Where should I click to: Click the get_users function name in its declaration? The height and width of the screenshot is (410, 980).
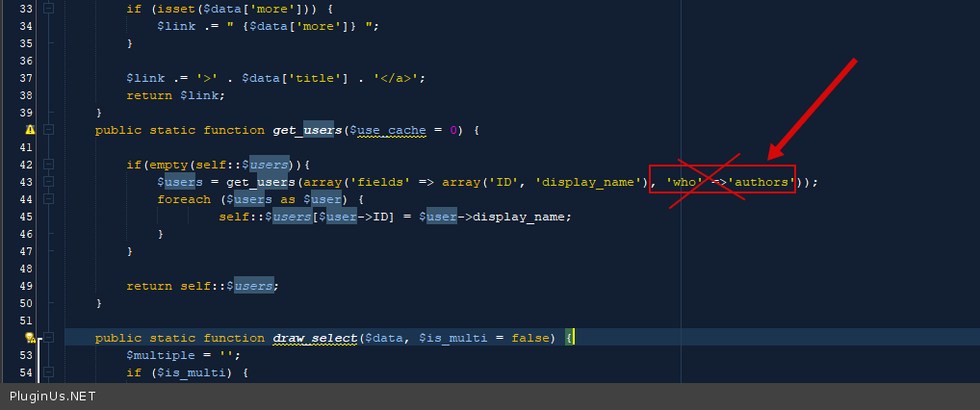click(x=307, y=130)
